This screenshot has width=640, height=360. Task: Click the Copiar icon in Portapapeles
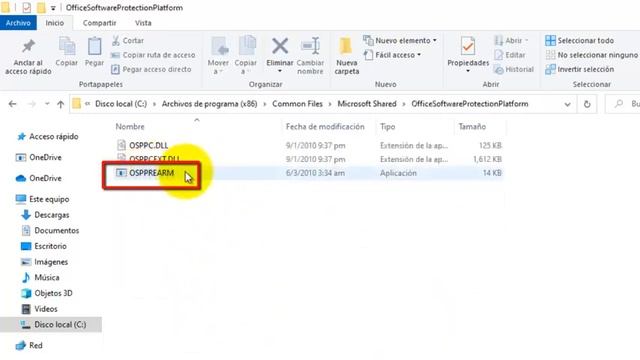pyautogui.click(x=67, y=46)
